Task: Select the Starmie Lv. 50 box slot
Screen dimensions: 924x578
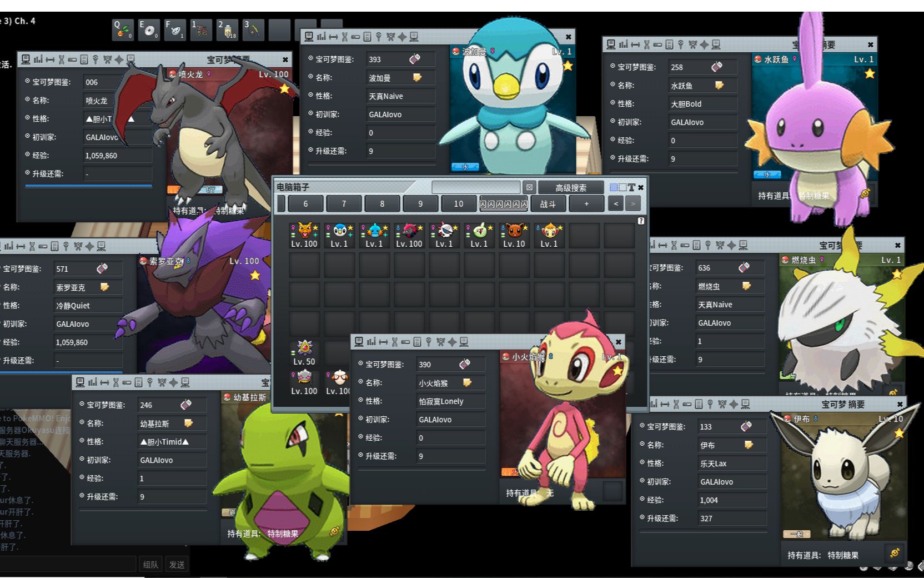Action: click(304, 353)
